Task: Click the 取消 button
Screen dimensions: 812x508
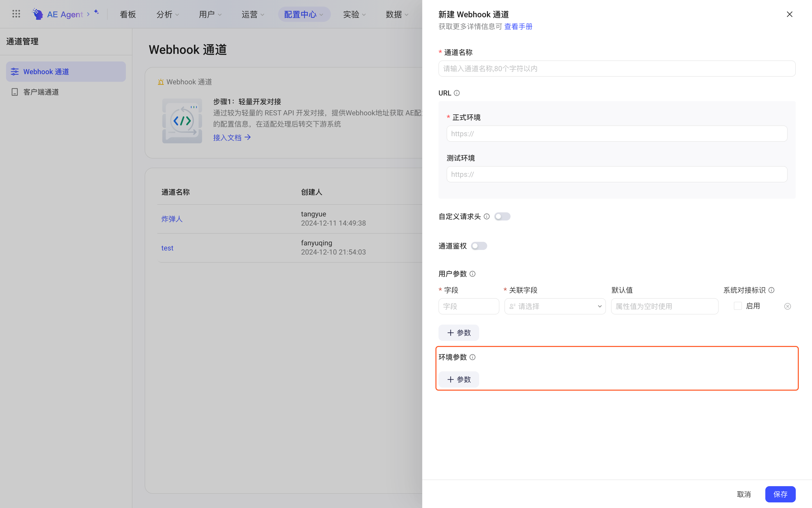Action: coord(743,494)
